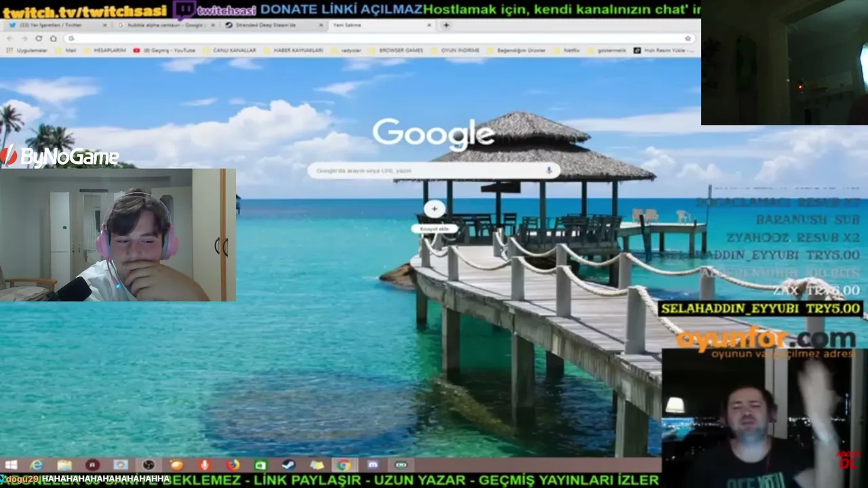Go back in Chrome

[11, 39]
